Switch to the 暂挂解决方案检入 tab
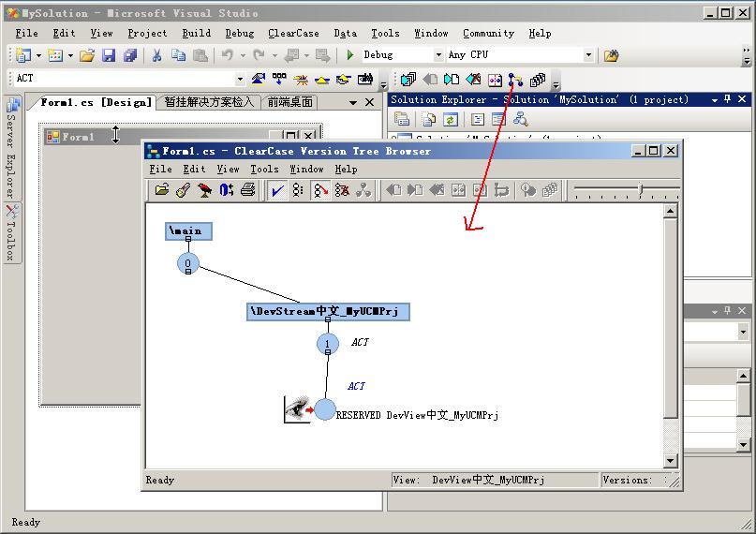Image resolution: width=756 pixels, height=534 pixels. (209, 102)
